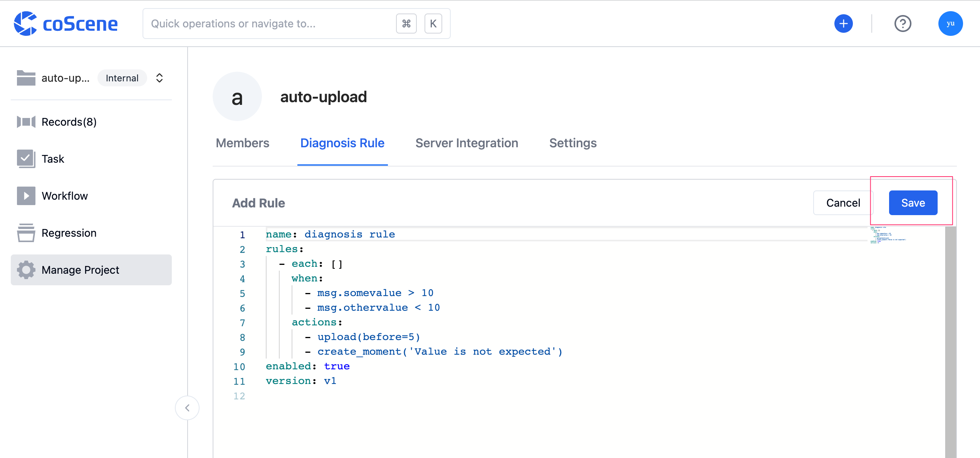Collapse the sidebar with the chevron button
980x458 pixels.
[187, 408]
